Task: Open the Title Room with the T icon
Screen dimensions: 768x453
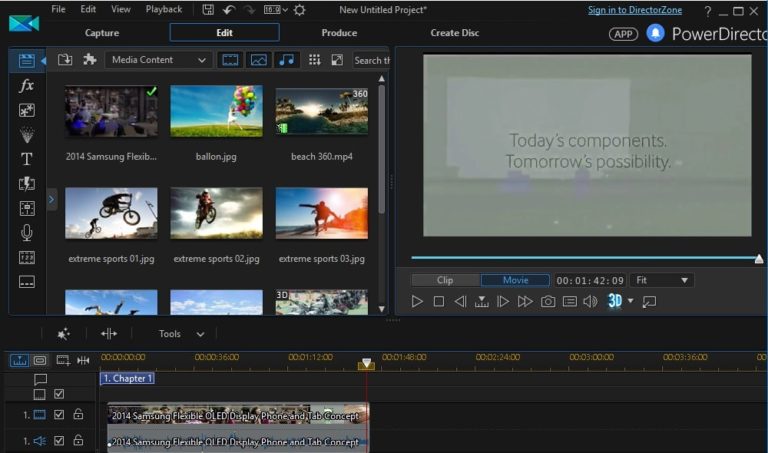Action: tap(27, 159)
